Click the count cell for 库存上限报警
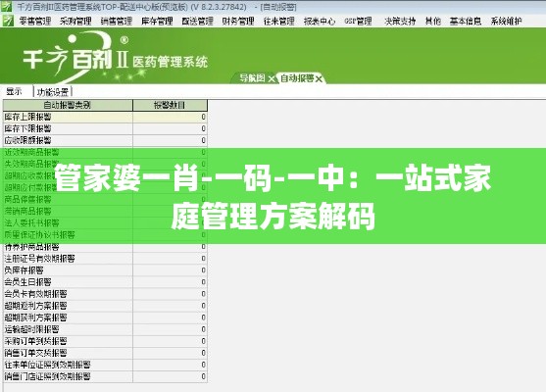546x392 pixels. [x=170, y=117]
